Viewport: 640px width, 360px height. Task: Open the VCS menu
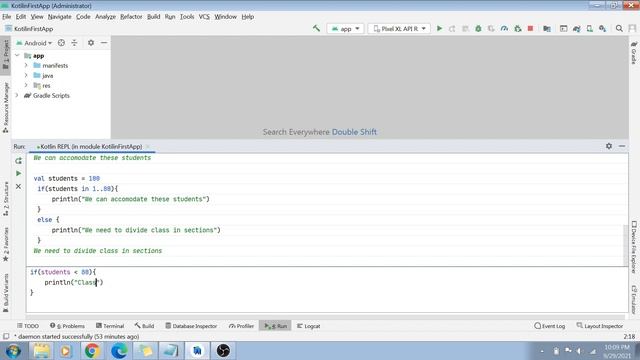click(204, 17)
